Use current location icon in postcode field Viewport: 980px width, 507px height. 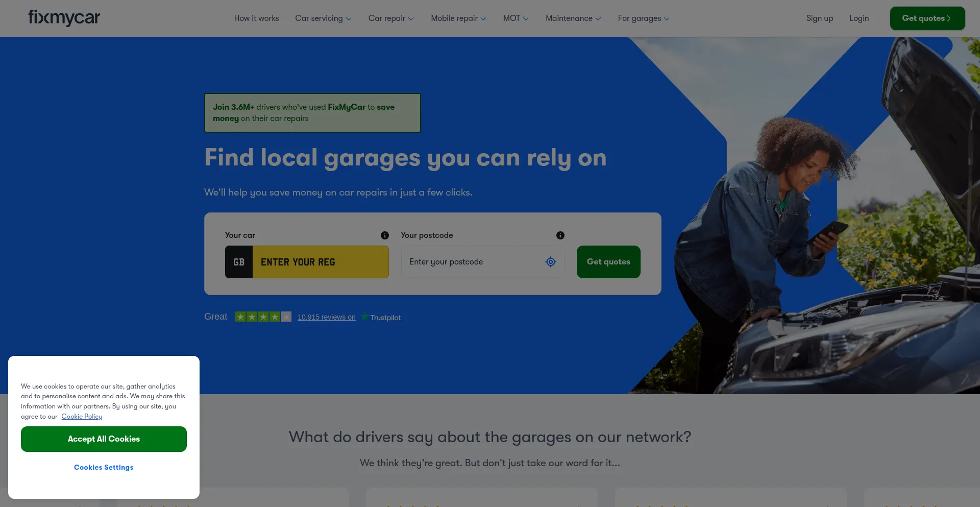pos(550,262)
